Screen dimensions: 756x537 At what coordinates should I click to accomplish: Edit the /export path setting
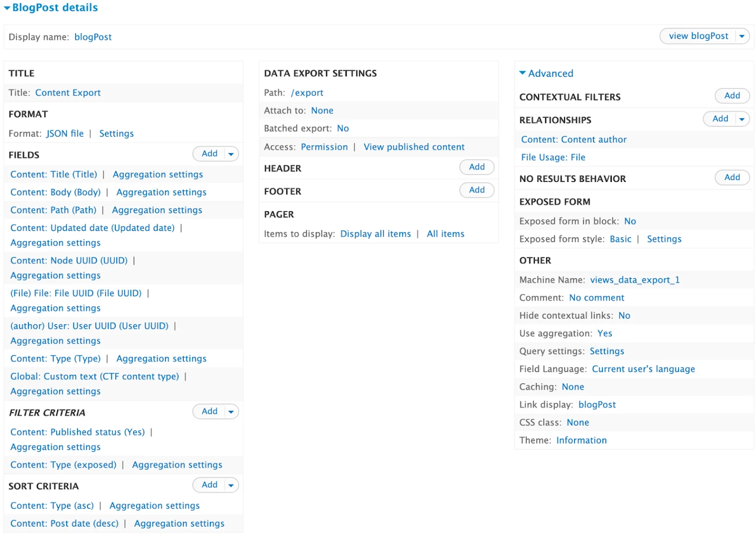[307, 92]
